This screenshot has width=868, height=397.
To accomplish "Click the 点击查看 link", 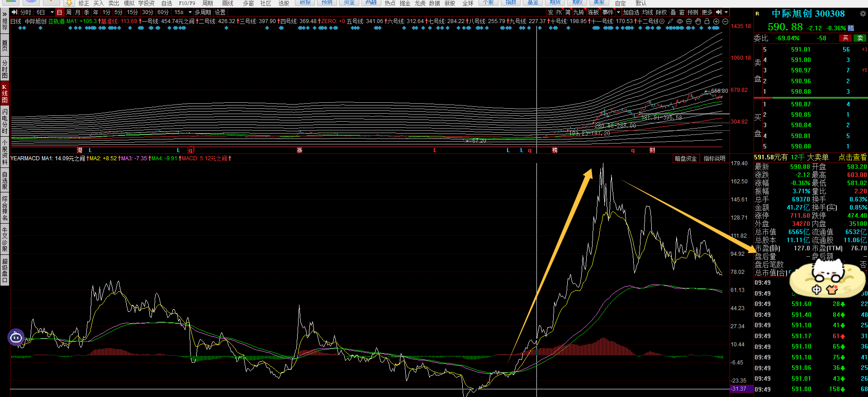I will tap(853, 157).
